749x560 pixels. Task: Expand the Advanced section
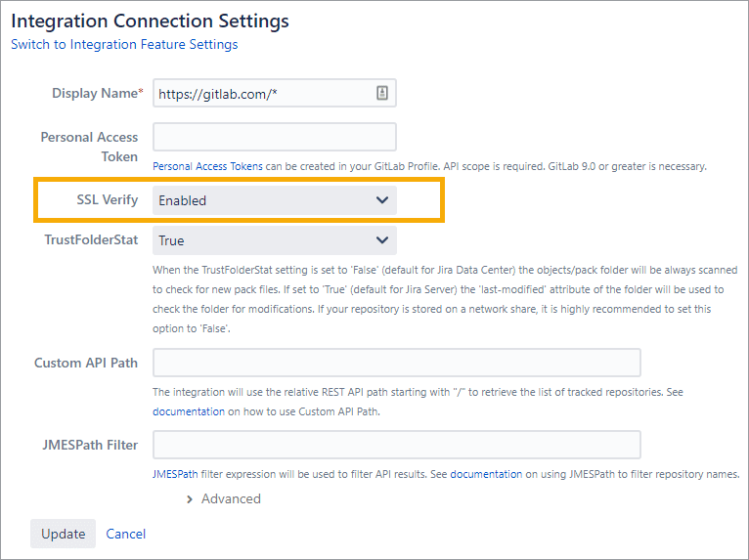click(223, 498)
